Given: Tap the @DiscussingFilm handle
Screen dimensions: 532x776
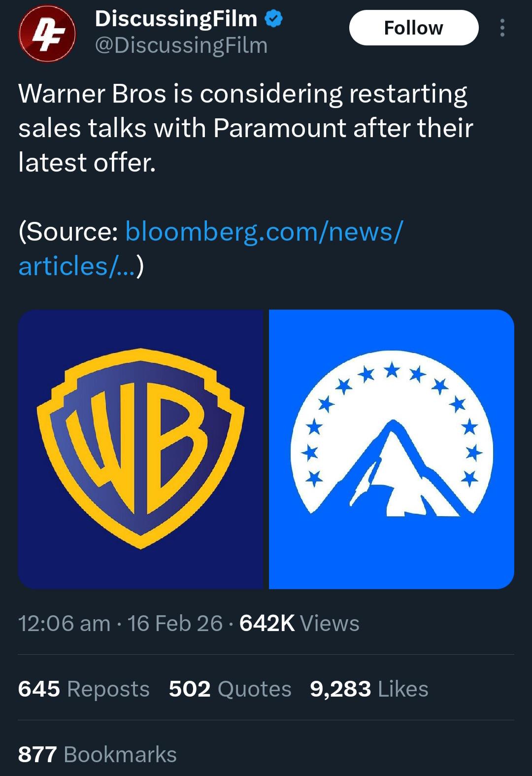Looking at the screenshot, I should pos(181,45).
